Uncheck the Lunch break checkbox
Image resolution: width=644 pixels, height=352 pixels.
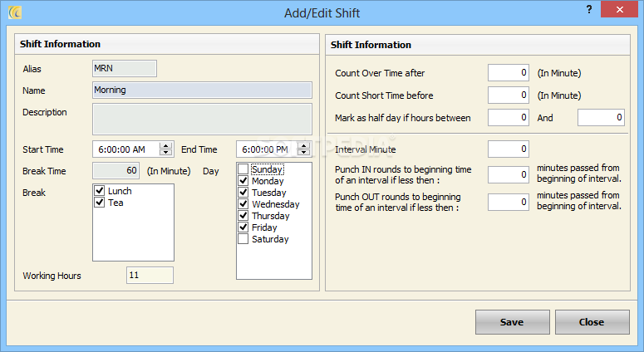100,190
